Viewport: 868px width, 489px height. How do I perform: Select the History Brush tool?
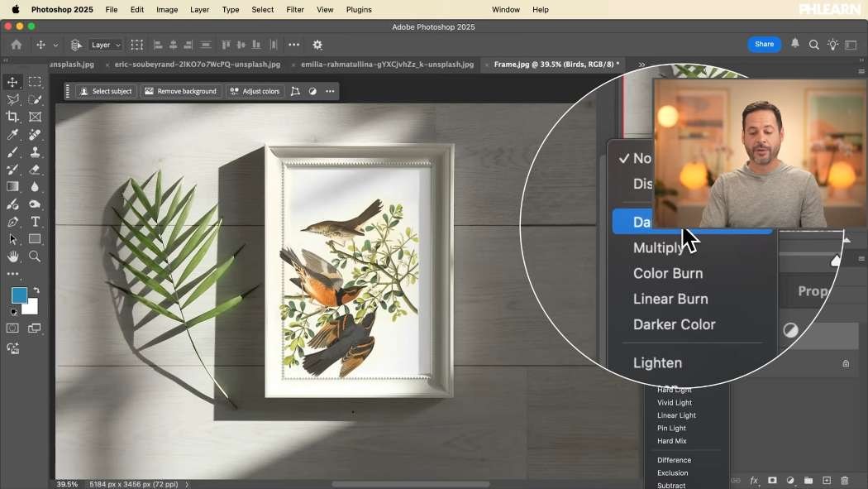pos(12,170)
